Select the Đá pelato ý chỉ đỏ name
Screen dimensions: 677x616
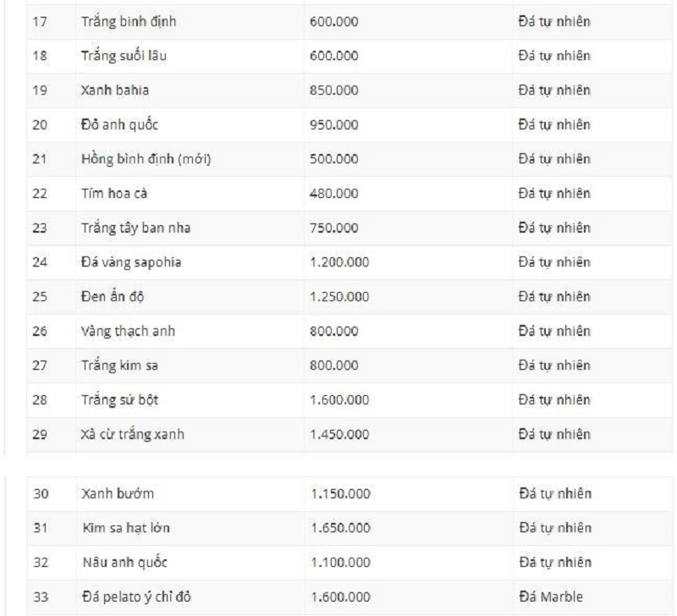pyautogui.click(x=136, y=597)
